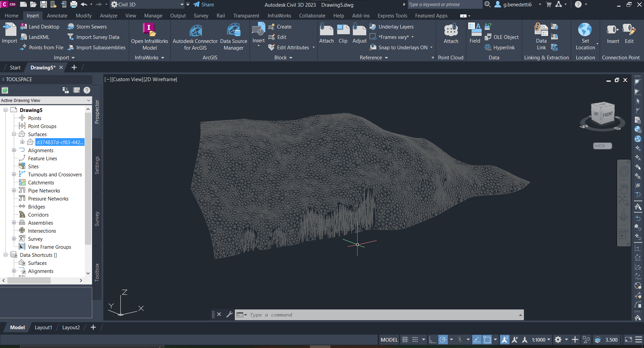
Task: Open the Autodesk Connector for ArcGIS
Action: coord(195,35)
